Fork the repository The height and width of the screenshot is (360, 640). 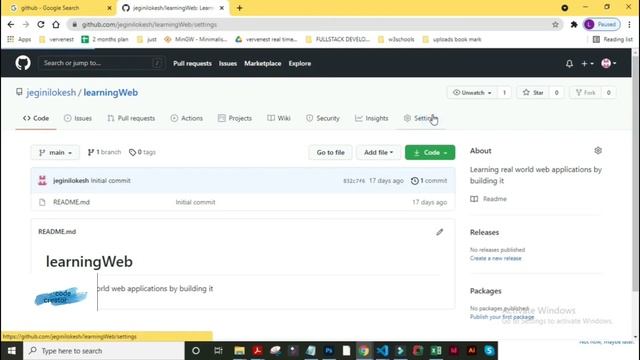click(586, 93)
